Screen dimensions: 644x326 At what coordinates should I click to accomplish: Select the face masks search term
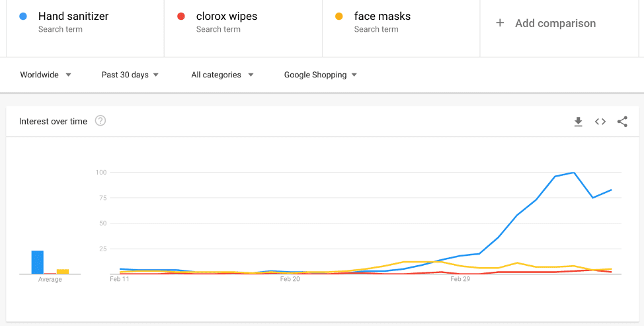pyautogui.click(x=382, y=16)
